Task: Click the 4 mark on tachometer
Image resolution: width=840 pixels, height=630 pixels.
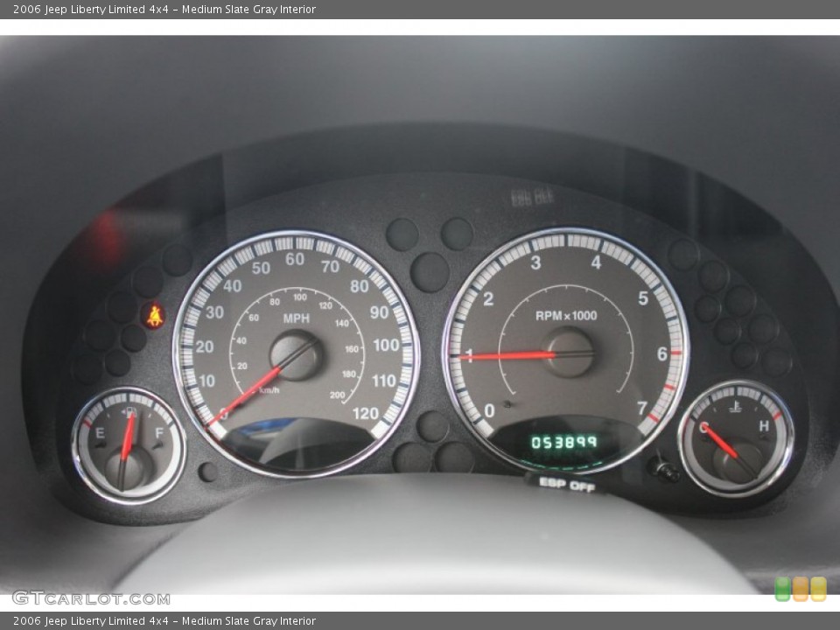Action: coord(596,262)
